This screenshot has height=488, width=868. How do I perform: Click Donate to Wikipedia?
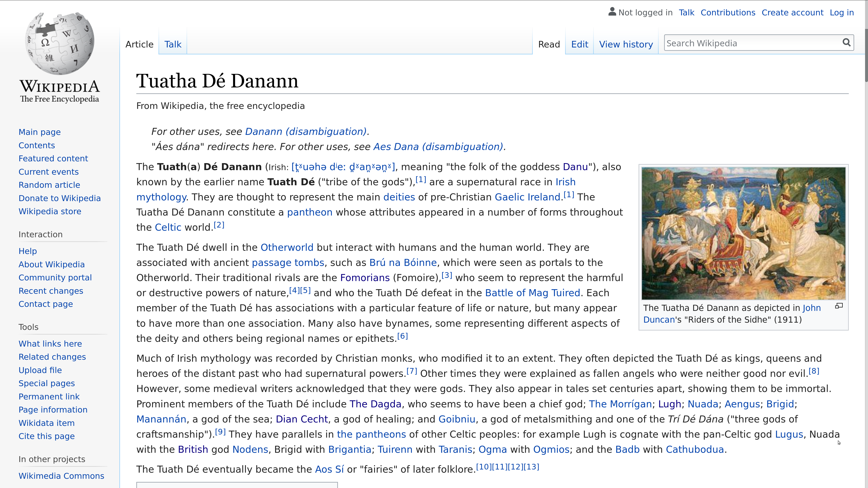[60, 198]
